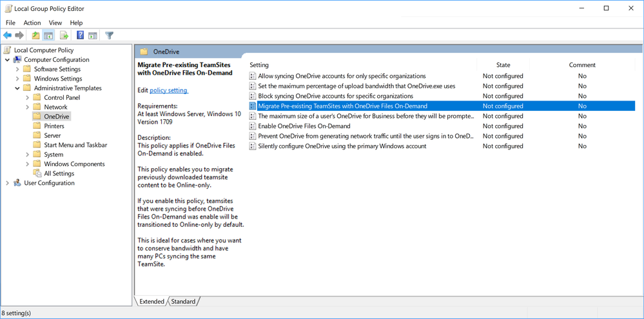Click Software Settings label in tree
Image resolution: width=644 pixels, height=319 pixels.
(x=57, y=69)
